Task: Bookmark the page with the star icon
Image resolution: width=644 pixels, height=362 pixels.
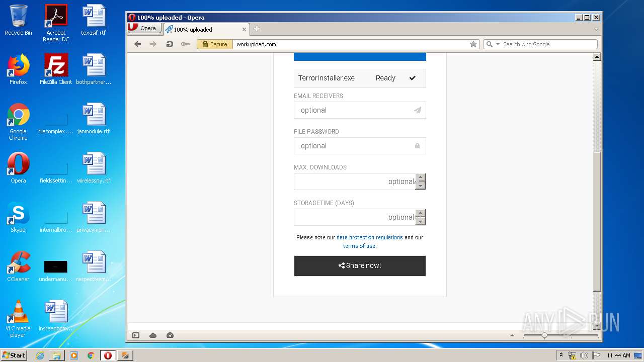Action: (x=473, y=44)
